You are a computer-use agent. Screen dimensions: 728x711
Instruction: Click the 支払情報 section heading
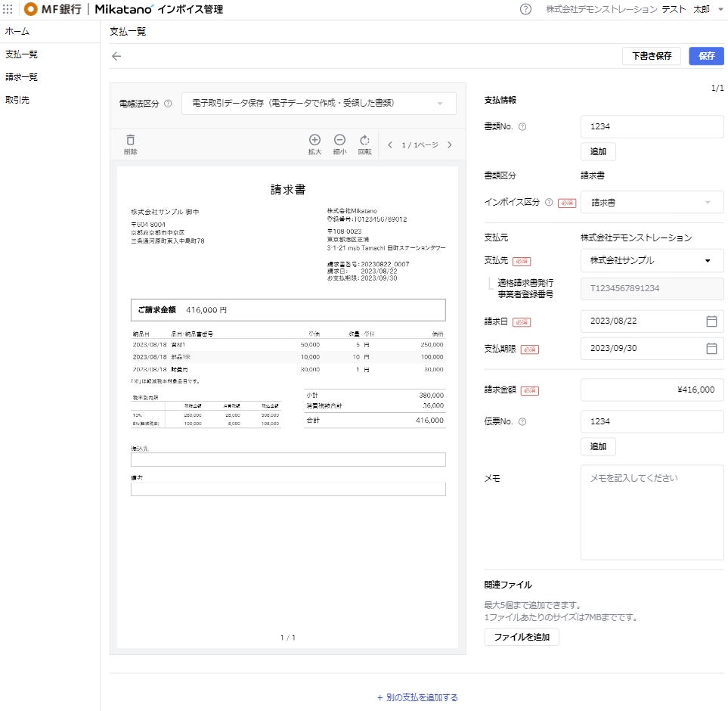500,100
